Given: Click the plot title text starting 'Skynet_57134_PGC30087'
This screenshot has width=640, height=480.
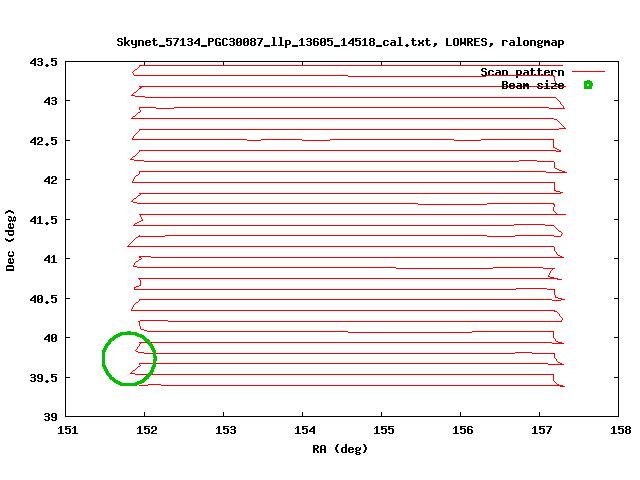Looking at the screenshot, I should (340, 42).
